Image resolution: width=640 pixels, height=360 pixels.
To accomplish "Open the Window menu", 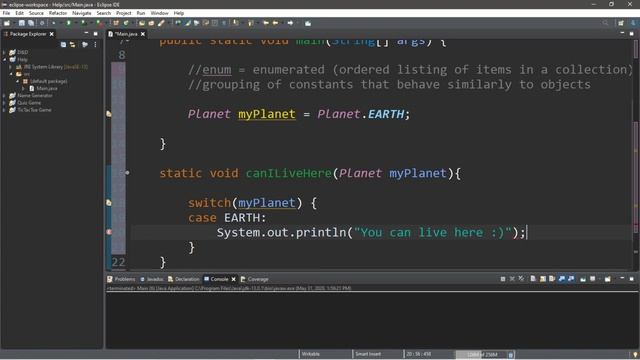I will coord(159,13).
